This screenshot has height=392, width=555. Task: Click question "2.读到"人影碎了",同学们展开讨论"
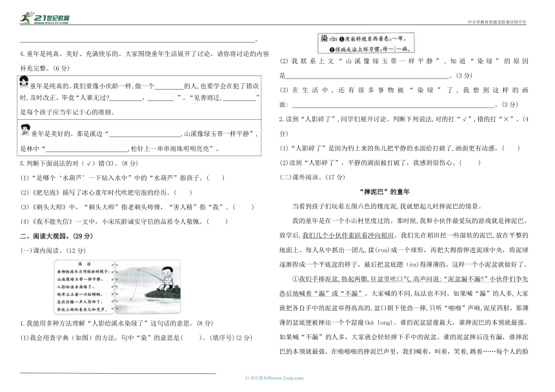coord(404,126)
